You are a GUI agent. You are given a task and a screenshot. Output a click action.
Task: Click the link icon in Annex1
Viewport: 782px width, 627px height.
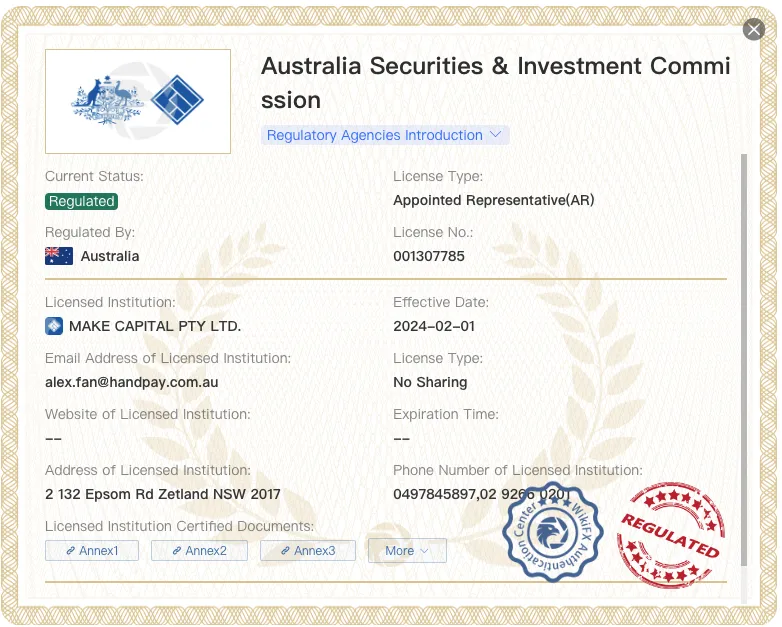[x=71, y=551]
